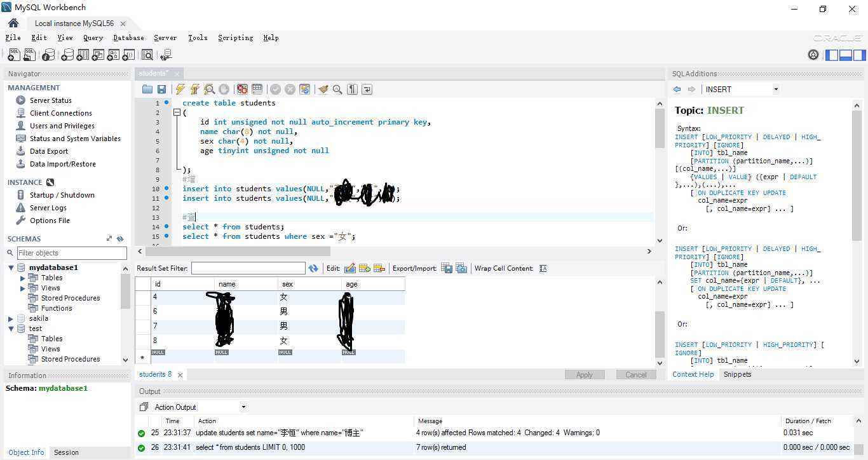The width and height of the screenshot is (868, 460).
Task: Create a new schema icon
Action: [x=67, y=55]
